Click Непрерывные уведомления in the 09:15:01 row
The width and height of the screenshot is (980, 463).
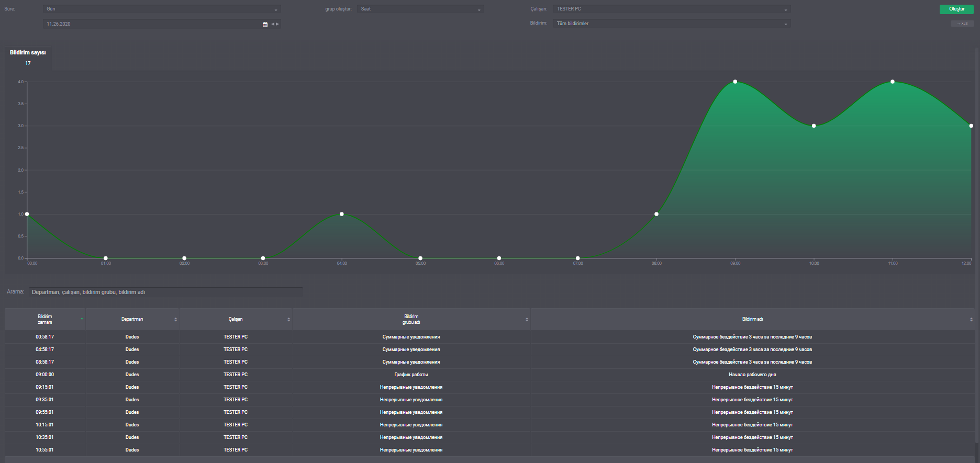click(x=411, y=387)
